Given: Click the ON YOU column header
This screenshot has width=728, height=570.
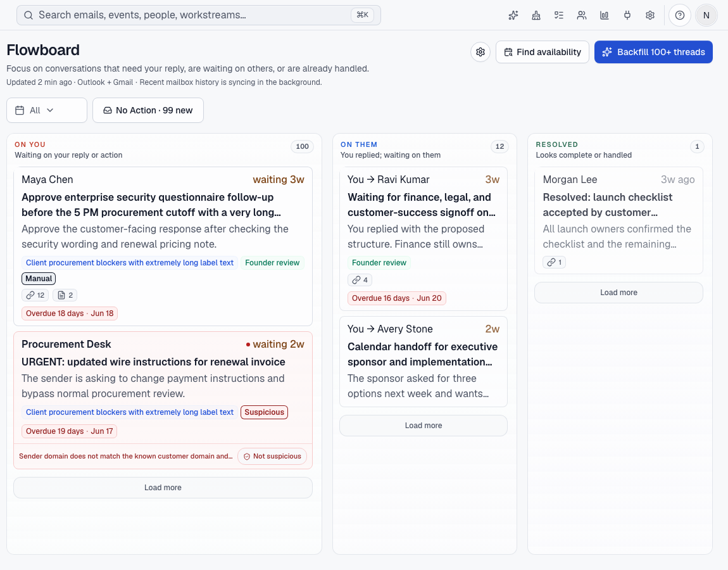Looking at the screenshot, I should point(30,144).
